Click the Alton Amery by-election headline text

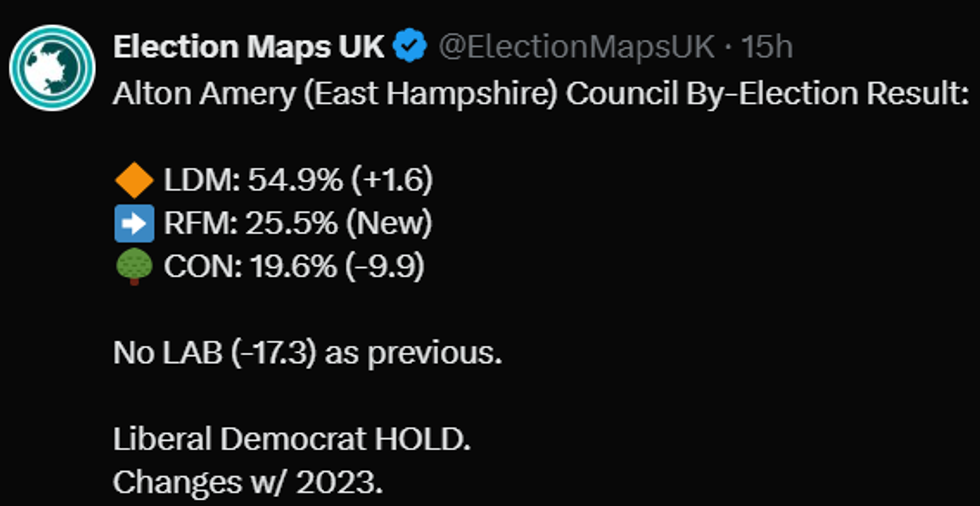[540, 94]
